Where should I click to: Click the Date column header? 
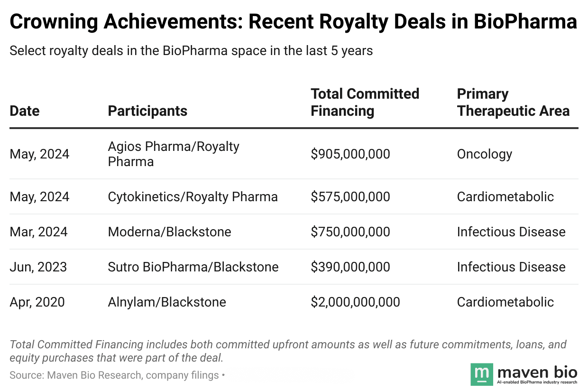pyautogui.click(x=25, y=111)
